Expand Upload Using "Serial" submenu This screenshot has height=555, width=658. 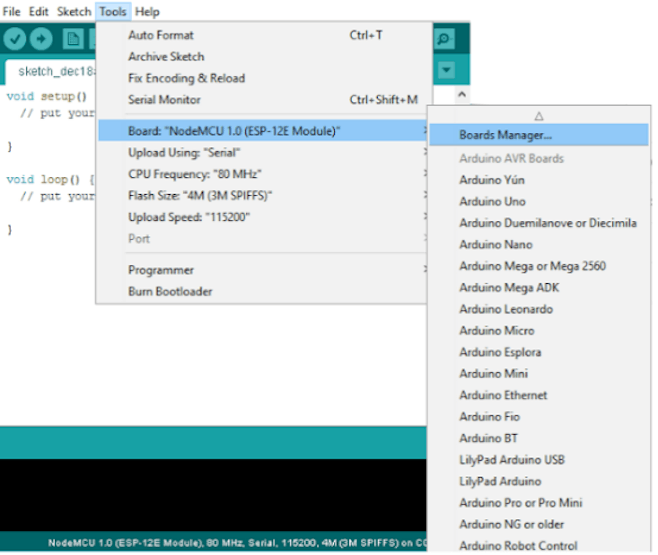point(264,153)
